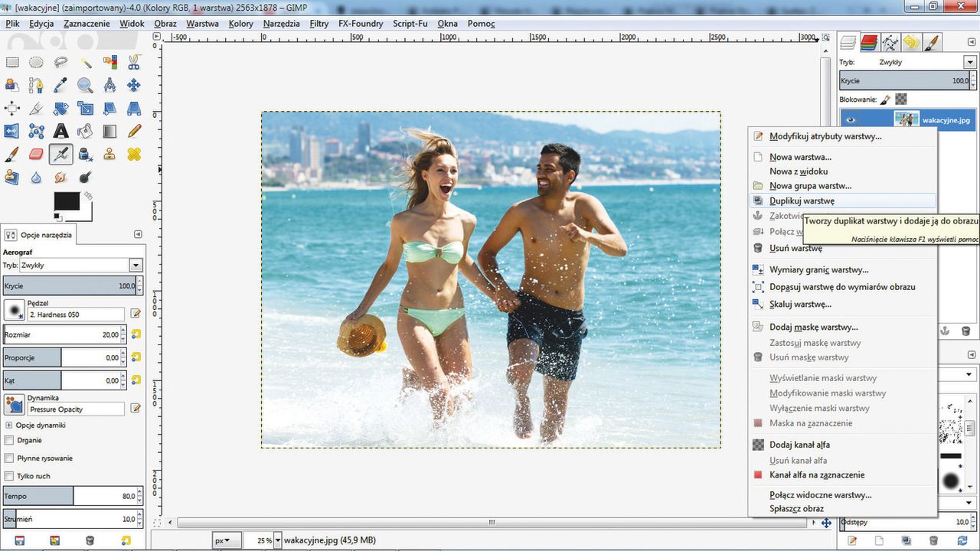Select the Flip tool
This screenshot has height=551, width=980.
click(11, 132)
